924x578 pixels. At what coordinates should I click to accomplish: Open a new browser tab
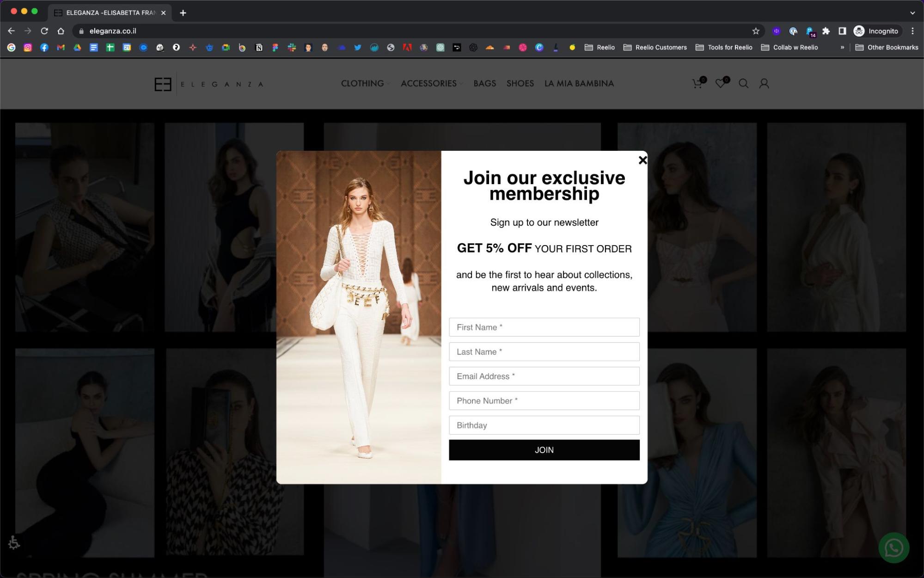[x=183, y=13]
